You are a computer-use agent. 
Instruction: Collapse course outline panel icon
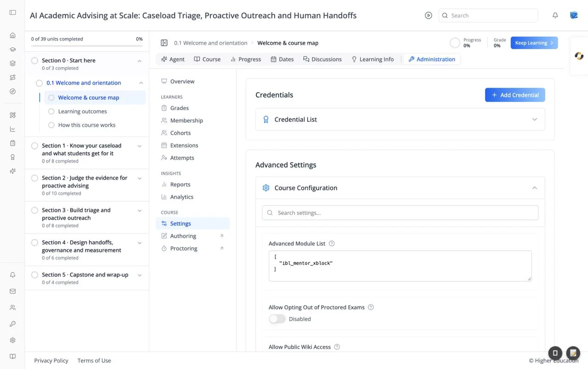click(164, 43)
